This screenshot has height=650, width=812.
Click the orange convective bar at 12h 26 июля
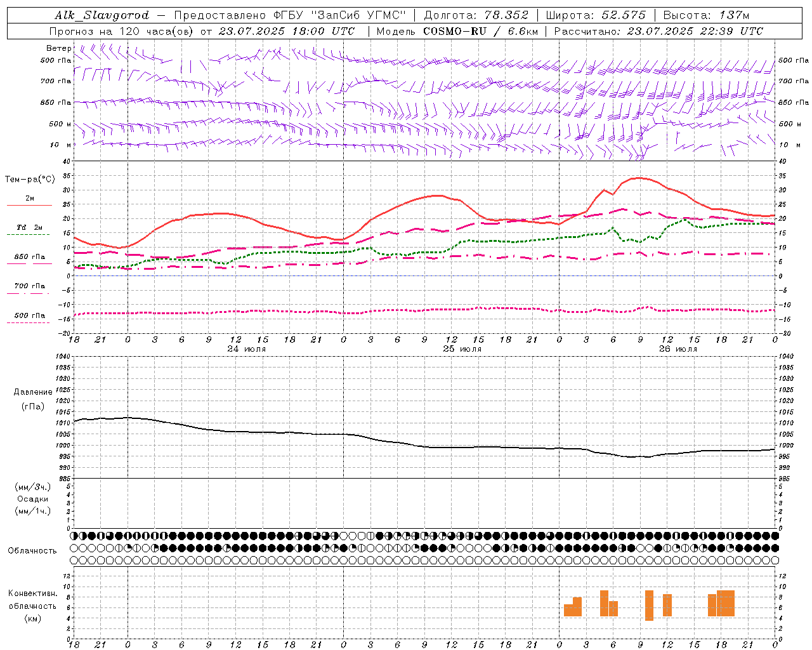(667, 606)
